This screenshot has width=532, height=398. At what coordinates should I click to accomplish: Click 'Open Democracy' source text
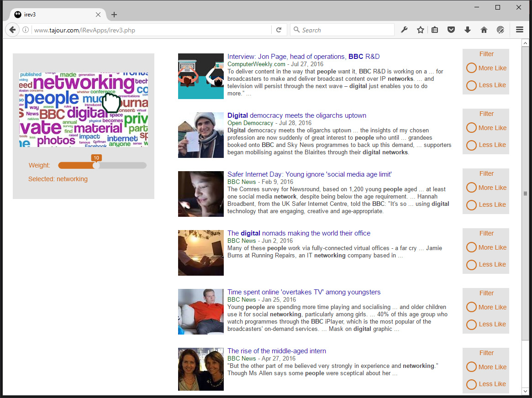click(x=250, y=123)
